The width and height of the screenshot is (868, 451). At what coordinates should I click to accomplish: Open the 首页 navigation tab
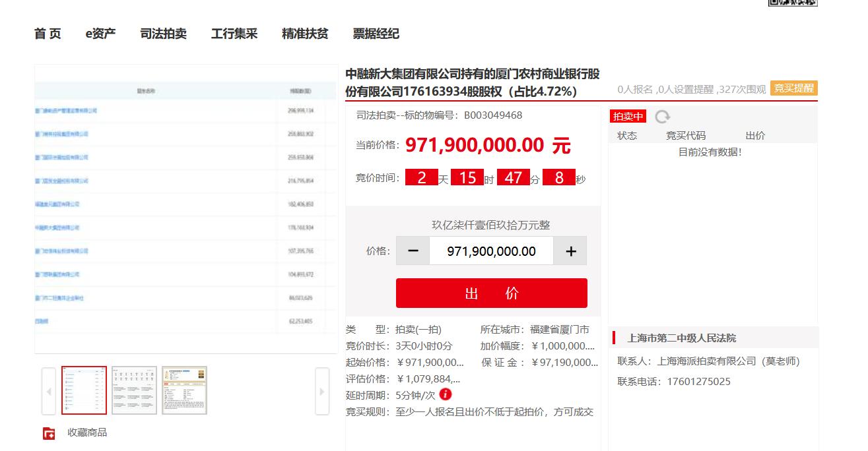coord(48,34)
